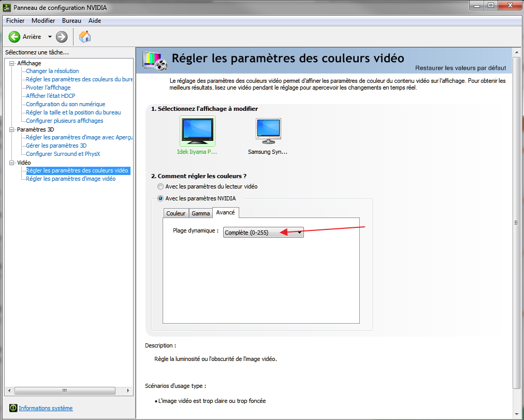Collapse the Paramètres 3D tree node
The image size is (524, 420).
[12, 129]
